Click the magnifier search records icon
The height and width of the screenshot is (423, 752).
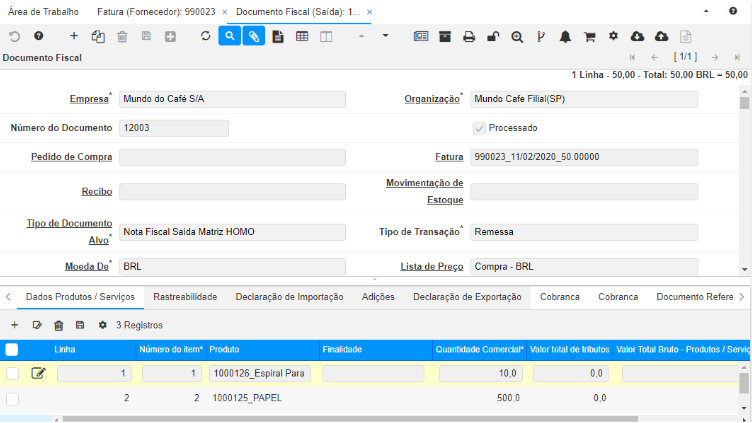[229, 36]
